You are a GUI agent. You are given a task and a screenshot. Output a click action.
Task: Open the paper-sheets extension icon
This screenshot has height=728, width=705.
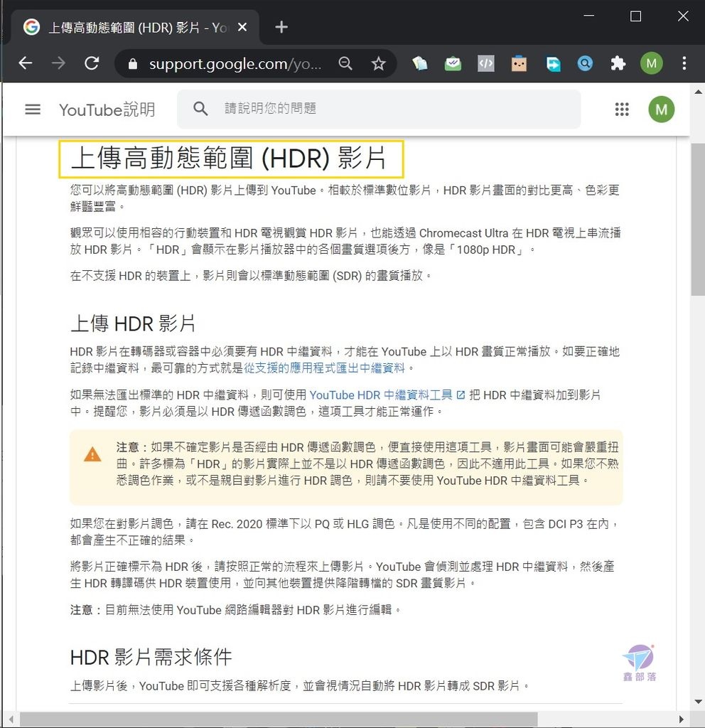click(x=419, y=63)
